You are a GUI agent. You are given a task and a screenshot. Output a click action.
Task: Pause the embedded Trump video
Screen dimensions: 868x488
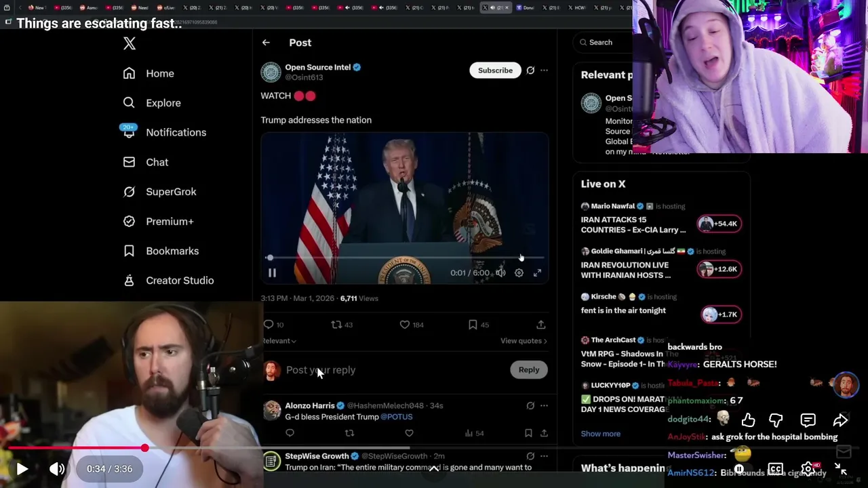[x=272, y=272]
